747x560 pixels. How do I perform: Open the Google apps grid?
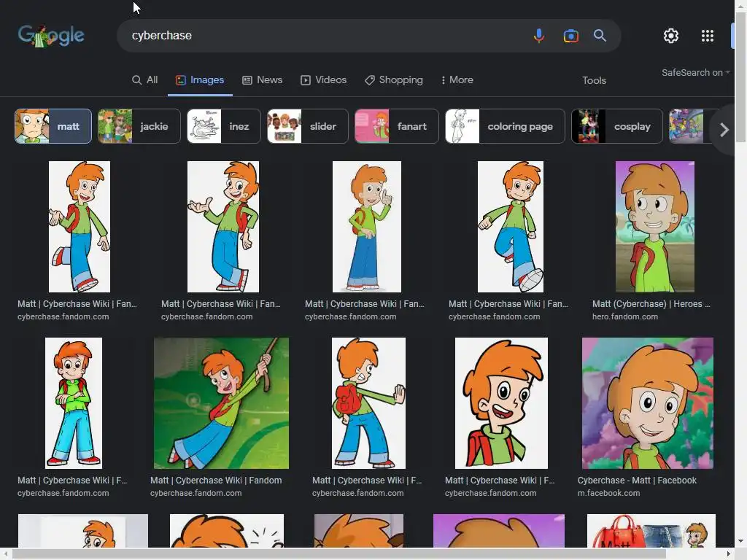tap(708, 36)
